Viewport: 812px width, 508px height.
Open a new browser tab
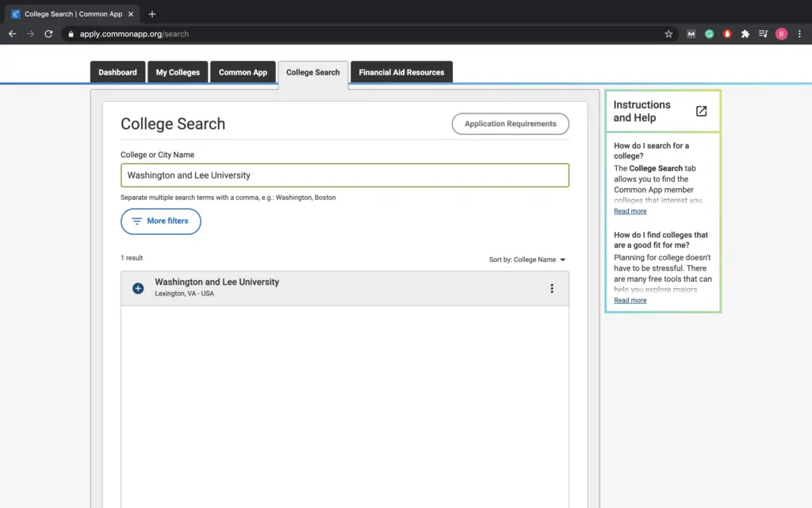tap(151, 14)
